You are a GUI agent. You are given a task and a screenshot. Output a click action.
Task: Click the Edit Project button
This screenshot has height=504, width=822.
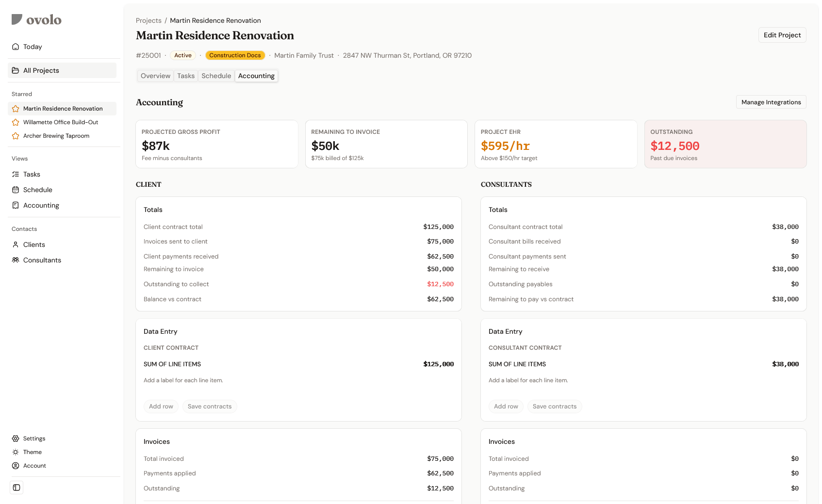pyautogui.click(x=782, y=35)
